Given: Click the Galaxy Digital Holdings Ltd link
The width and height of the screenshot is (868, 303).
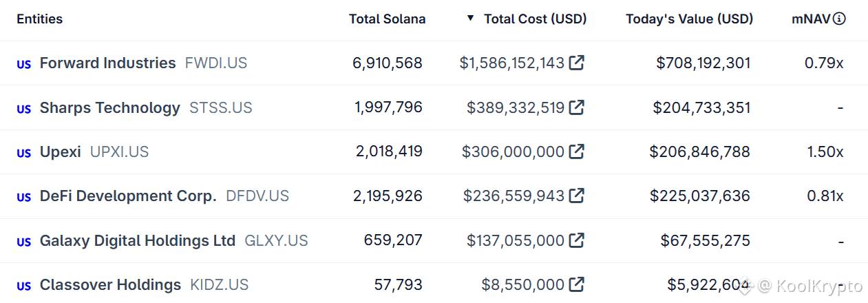Looking at the screenshot, I should point(137,240).
